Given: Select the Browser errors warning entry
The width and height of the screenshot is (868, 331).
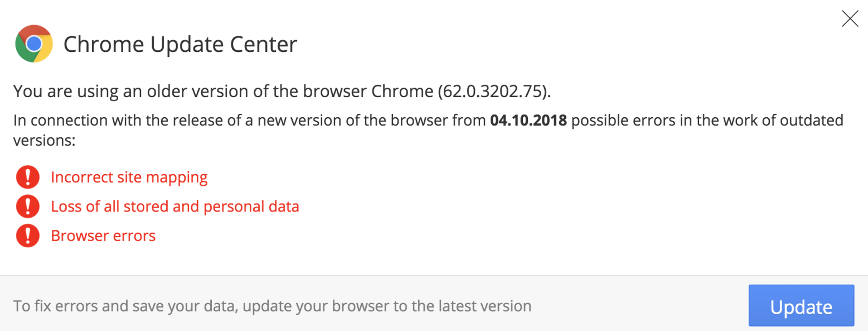Looking at the screenshot, I should pyautogui.click(x=103, y=235).
